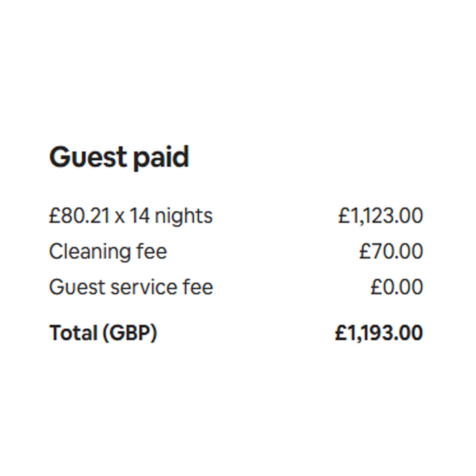Click the "Guest paid" heading
The width and height of the screenshot is (476, 476).
point(119,157)
